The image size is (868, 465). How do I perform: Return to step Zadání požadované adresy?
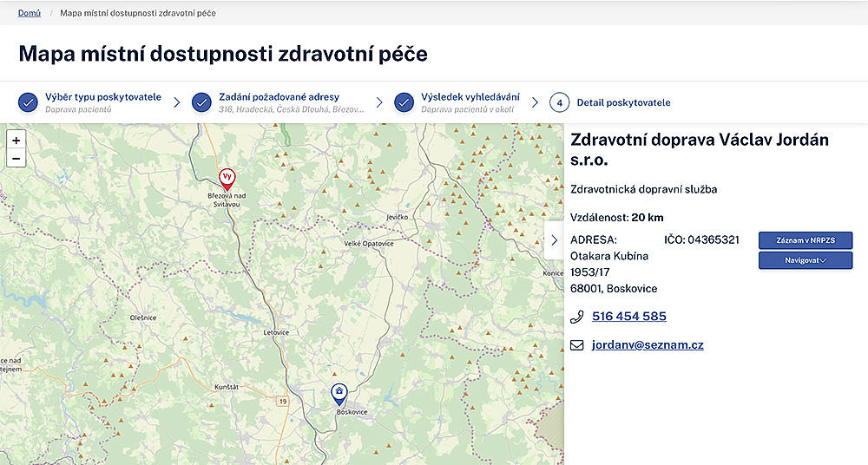pos(279,97)
